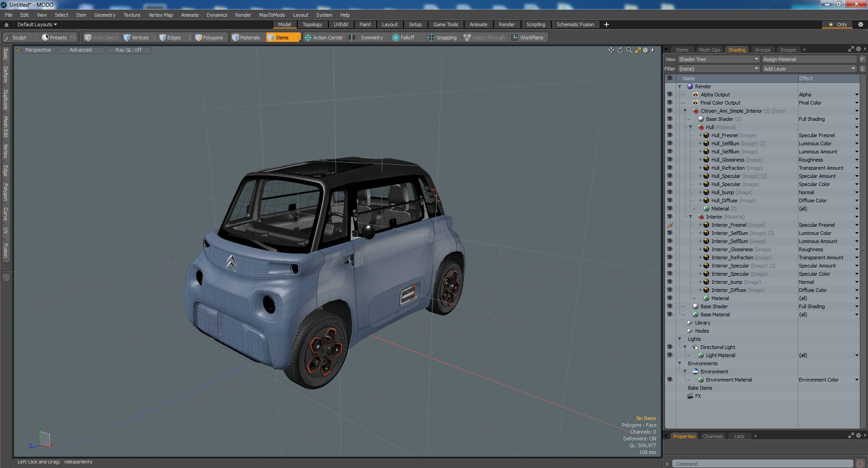Toggle visibility of Hull_bump image
Viewport: 868px width, 468px height.
(x=669, y=192)
